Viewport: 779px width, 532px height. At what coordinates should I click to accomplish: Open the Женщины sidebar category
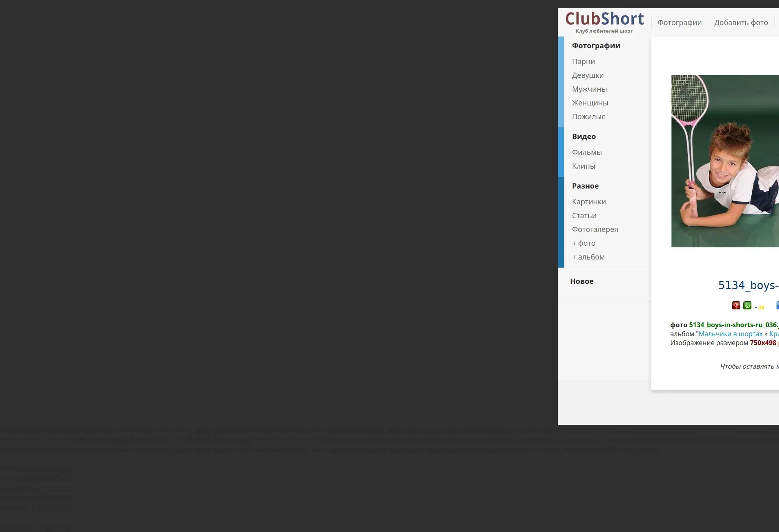click(590, 103)
